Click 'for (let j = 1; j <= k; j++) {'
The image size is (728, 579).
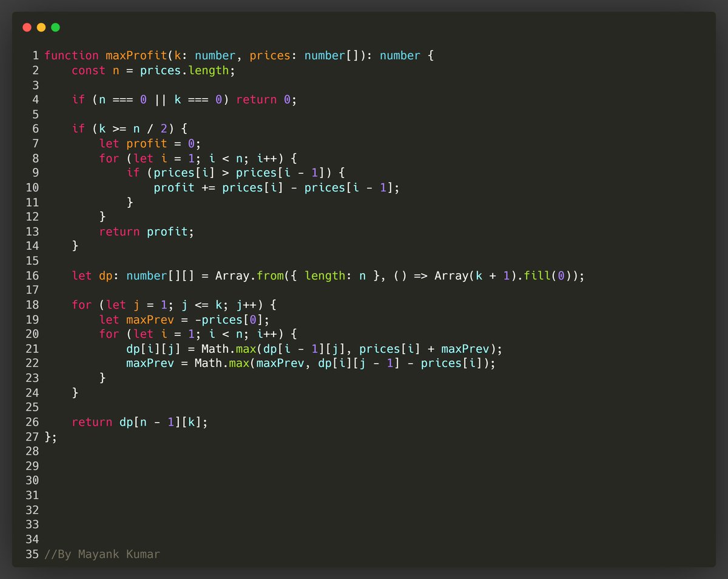point(174,305)
